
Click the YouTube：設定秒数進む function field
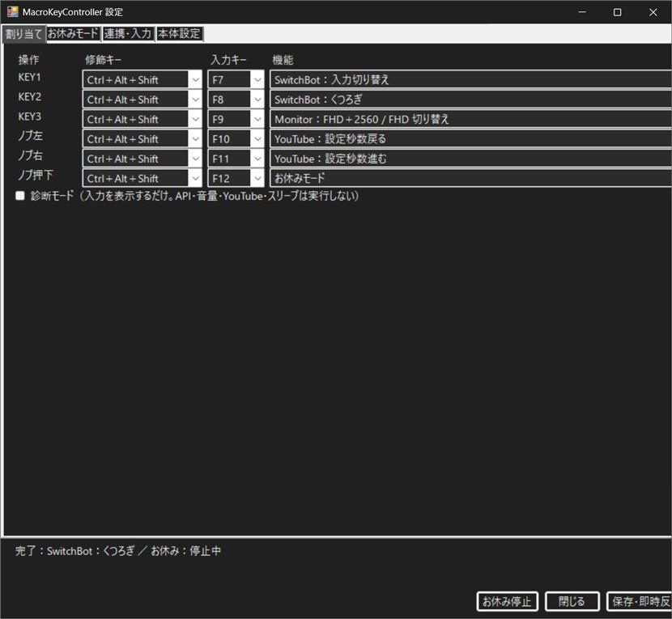(x=470, y=159)
